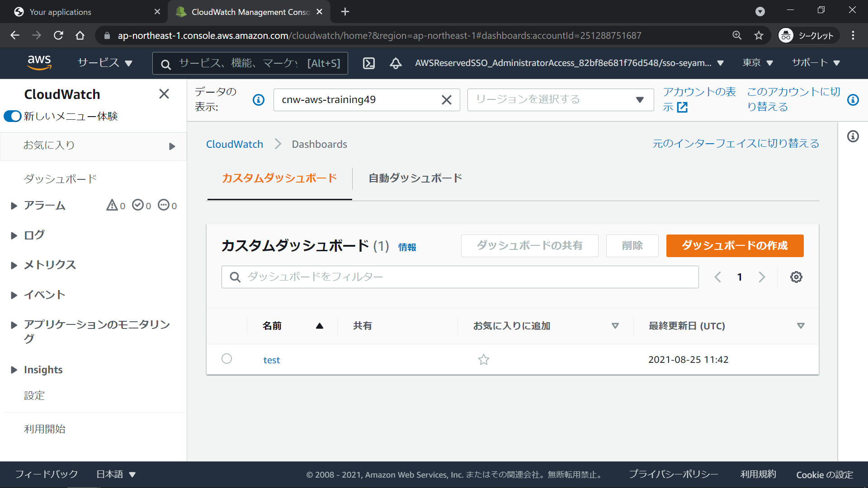Select the test dashboard radio button

[x=226, y=359]
